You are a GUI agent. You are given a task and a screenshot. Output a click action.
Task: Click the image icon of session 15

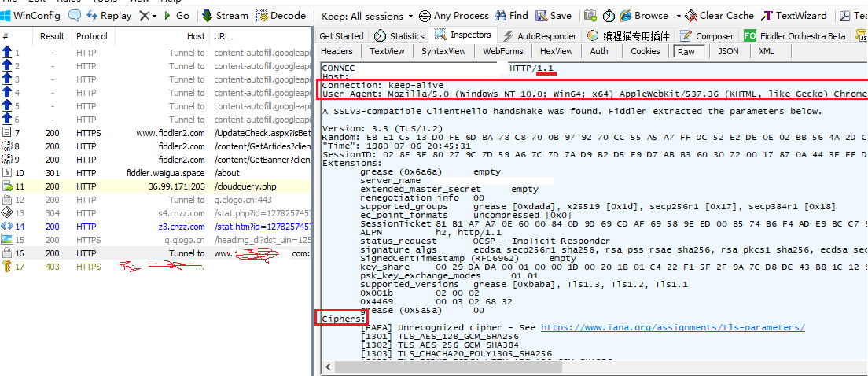(x=7, y=239)
